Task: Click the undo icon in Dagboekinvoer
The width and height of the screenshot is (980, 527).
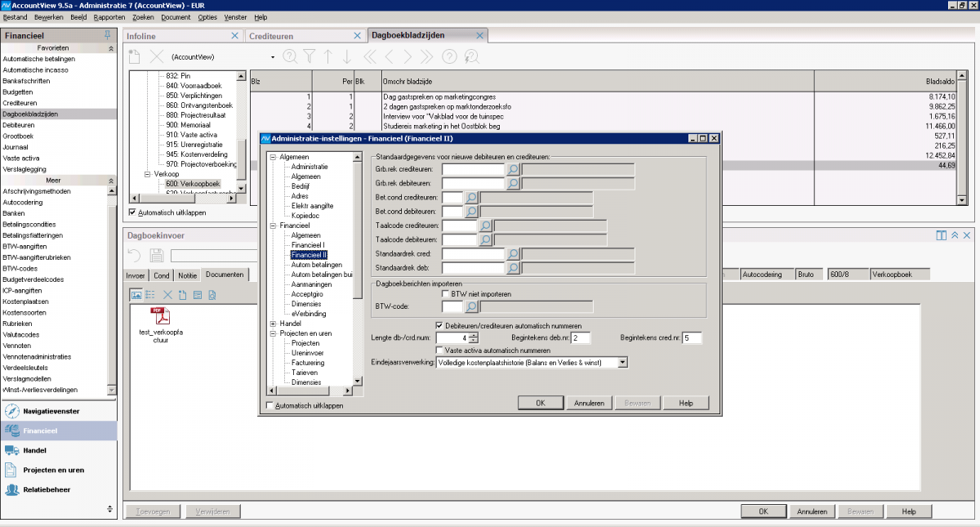Action: coord(136,256)
